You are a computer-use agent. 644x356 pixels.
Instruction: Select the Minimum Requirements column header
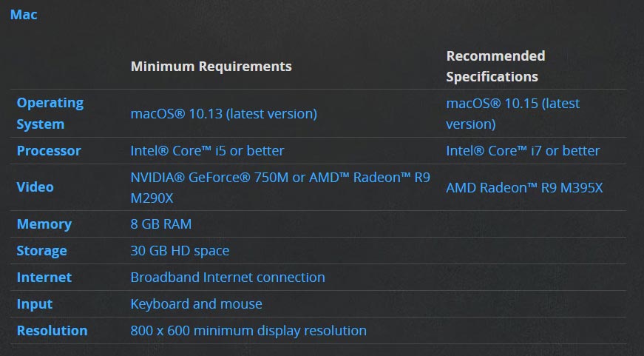[x=211, y=67]
